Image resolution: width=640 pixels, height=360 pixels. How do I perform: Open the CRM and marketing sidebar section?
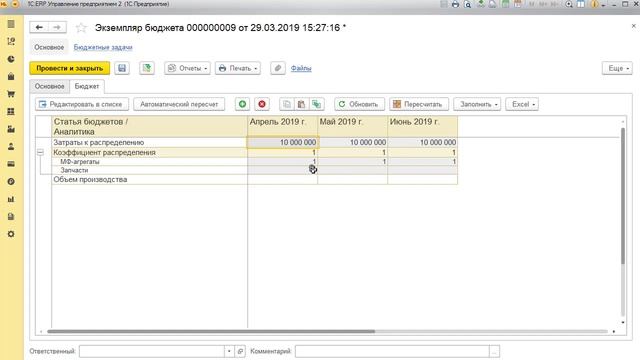tap(11, 41)
